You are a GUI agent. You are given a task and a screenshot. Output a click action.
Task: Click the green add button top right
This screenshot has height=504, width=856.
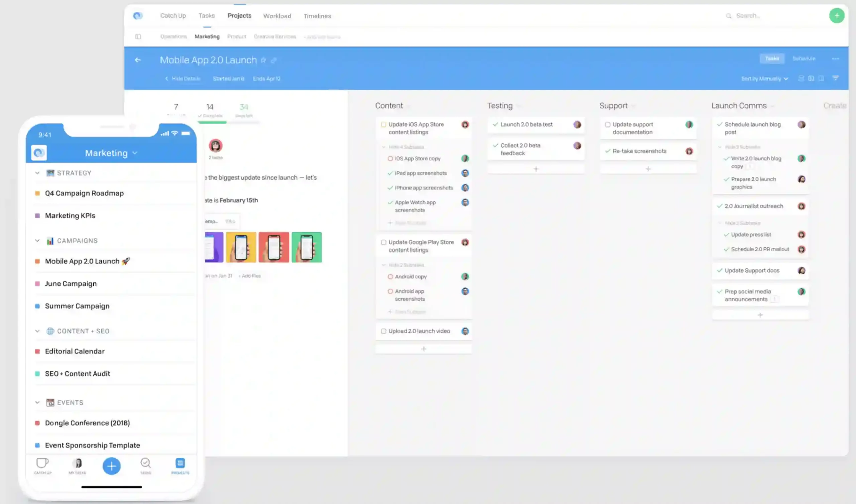(837, 15)
